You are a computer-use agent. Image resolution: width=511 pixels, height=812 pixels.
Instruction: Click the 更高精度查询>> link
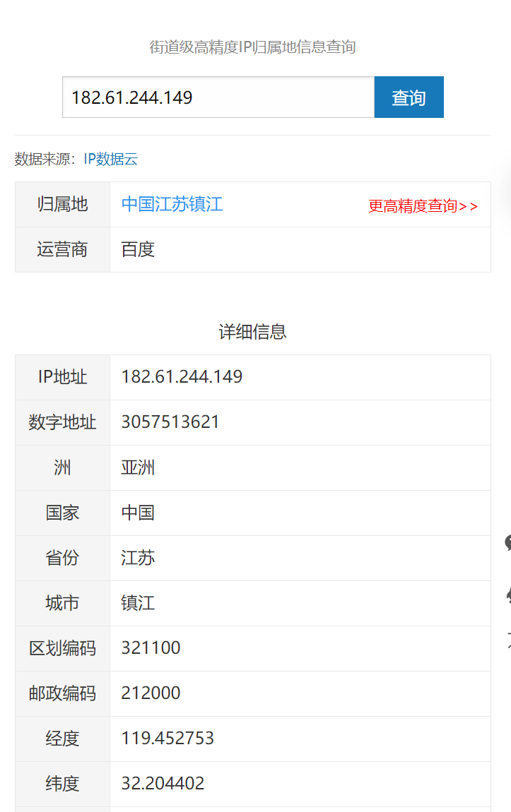click(x=423, y=206)
